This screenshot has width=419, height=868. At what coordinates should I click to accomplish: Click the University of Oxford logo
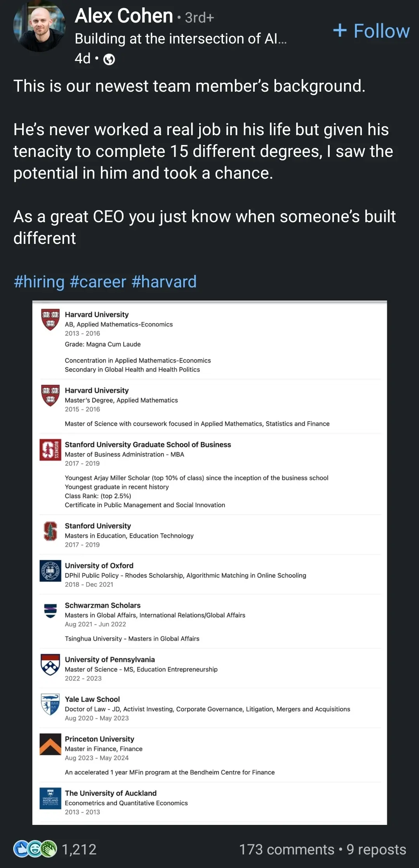point(50,571)
